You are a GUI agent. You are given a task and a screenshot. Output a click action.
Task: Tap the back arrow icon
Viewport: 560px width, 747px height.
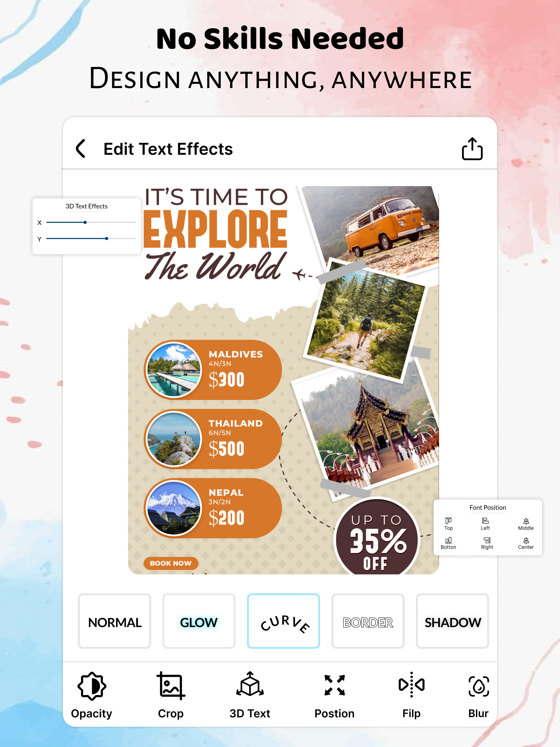click(x=80, y=148)
